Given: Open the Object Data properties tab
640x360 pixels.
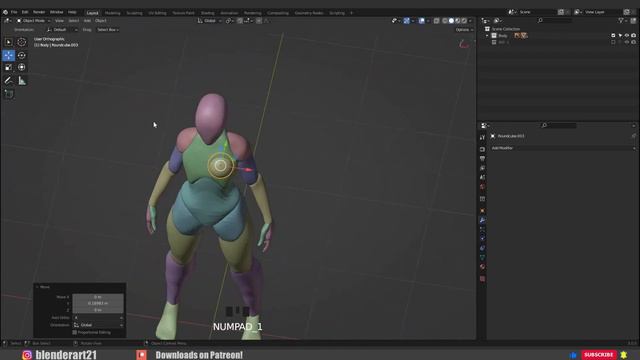Looking at the screenshot, I should (482, 257).
